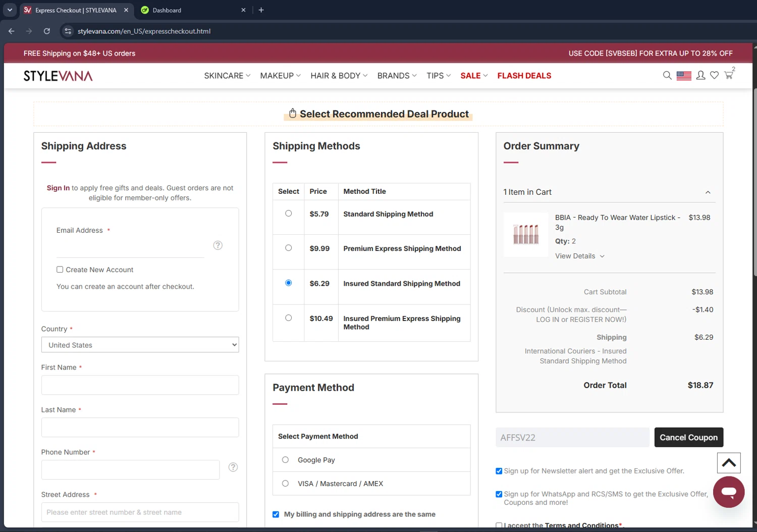Expand the HAIR & BODY menu

339,76
